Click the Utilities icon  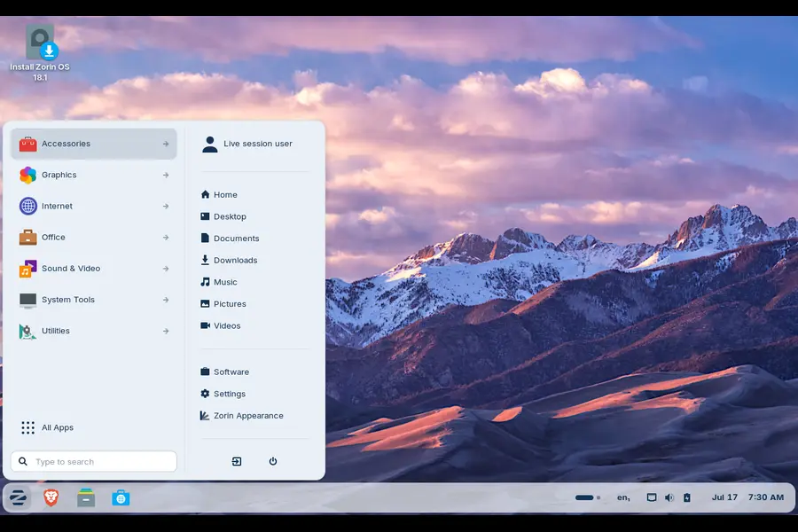(x=28, y=331)
